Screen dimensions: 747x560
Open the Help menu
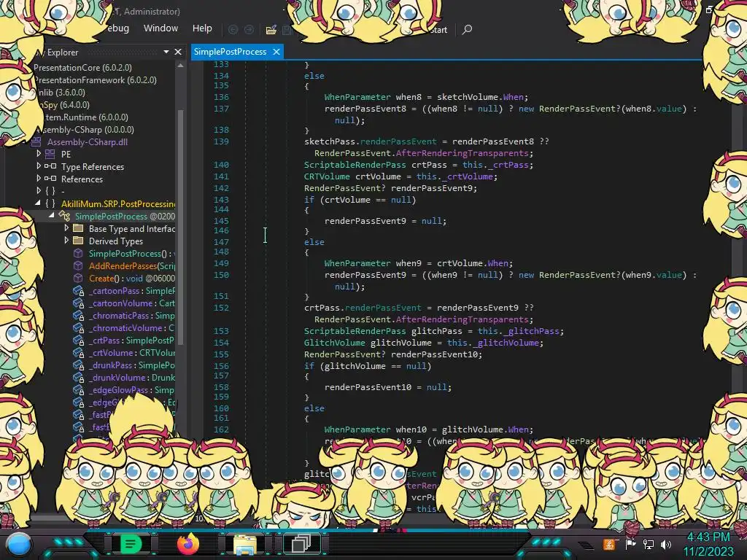pyautogui.click(x=202, y=28)
